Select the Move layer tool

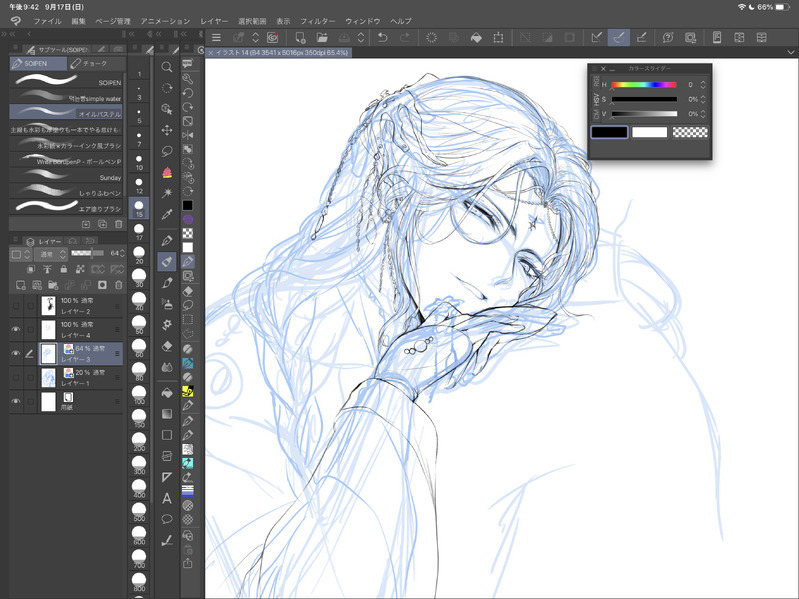click(167, 130)
